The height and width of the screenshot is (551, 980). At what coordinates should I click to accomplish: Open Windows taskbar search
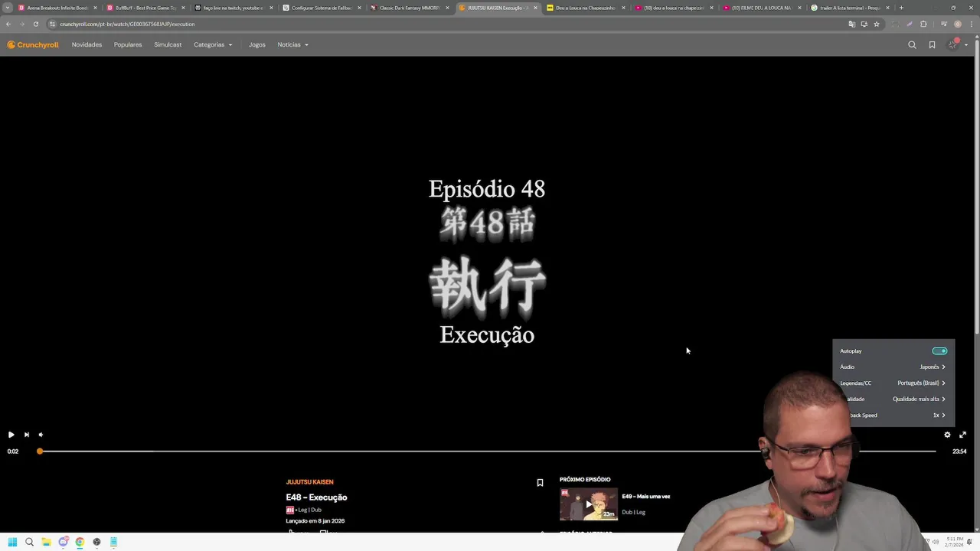29,542
